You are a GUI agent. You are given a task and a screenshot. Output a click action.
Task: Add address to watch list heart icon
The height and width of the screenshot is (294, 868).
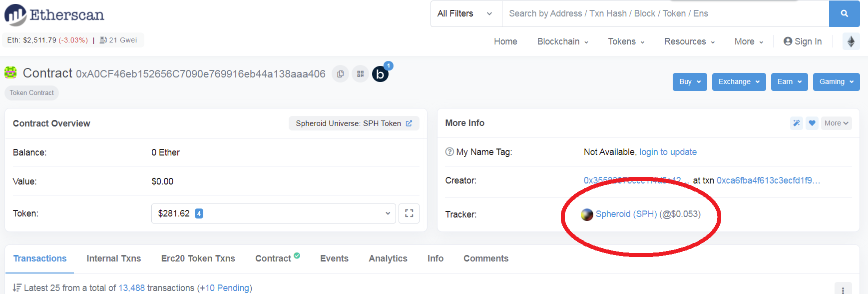(812, 123)
